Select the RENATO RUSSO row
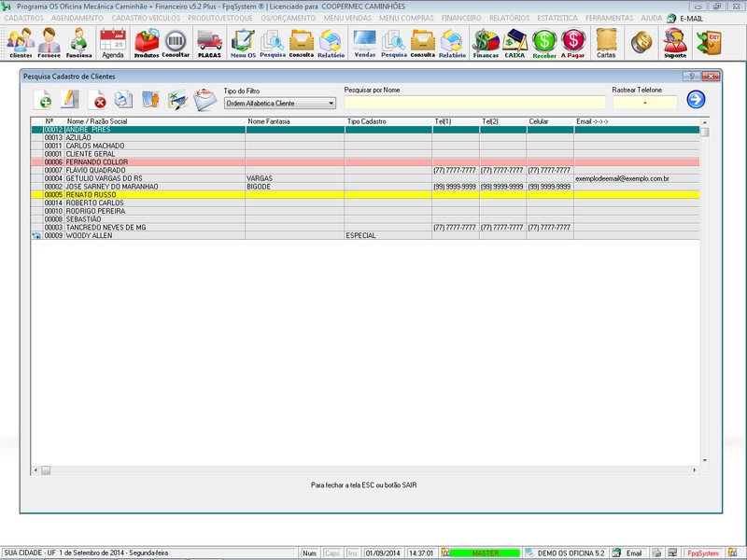Viewport: 747px width, 560px height. [x=365, y=195]
